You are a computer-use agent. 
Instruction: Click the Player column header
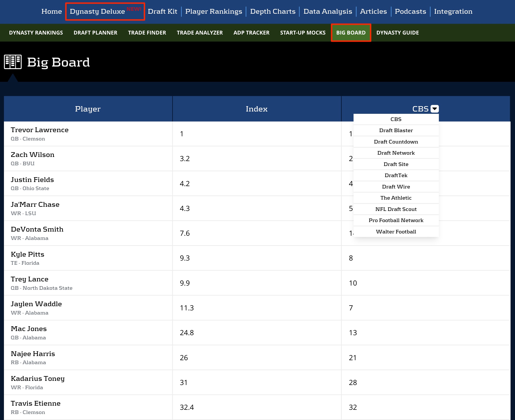pos(88,109)
